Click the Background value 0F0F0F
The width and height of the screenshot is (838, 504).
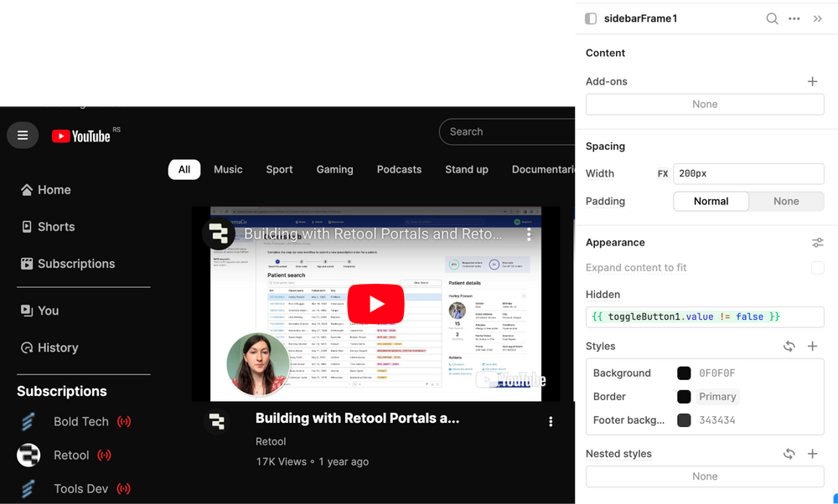[717, 373]
